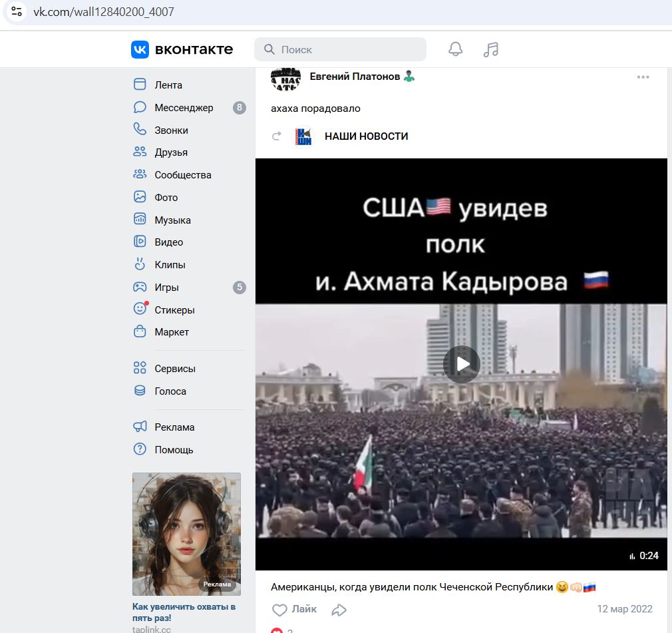Play the video about полк Кадырова

(x=461, y=364)
